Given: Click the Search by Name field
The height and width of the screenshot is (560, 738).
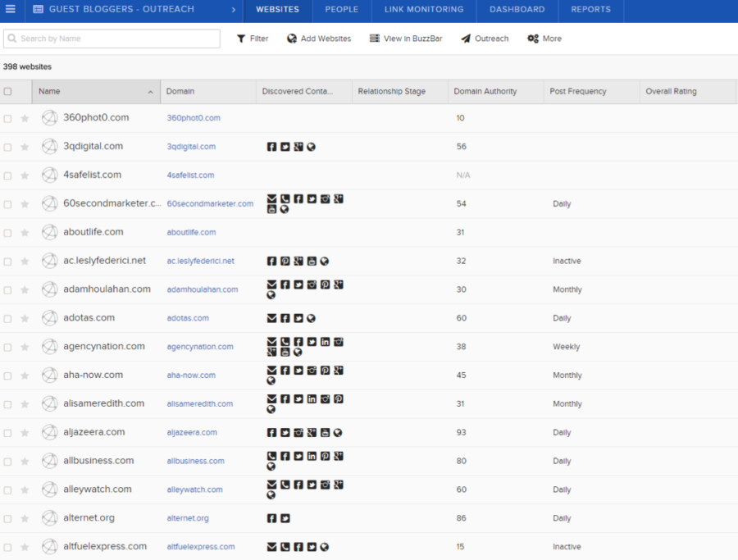Looking at the screenshot, I should [x=112, y=39].
